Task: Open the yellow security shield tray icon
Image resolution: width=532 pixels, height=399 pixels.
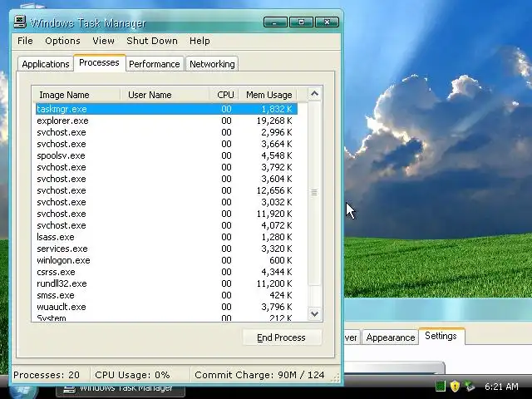Action: (455, 386)
